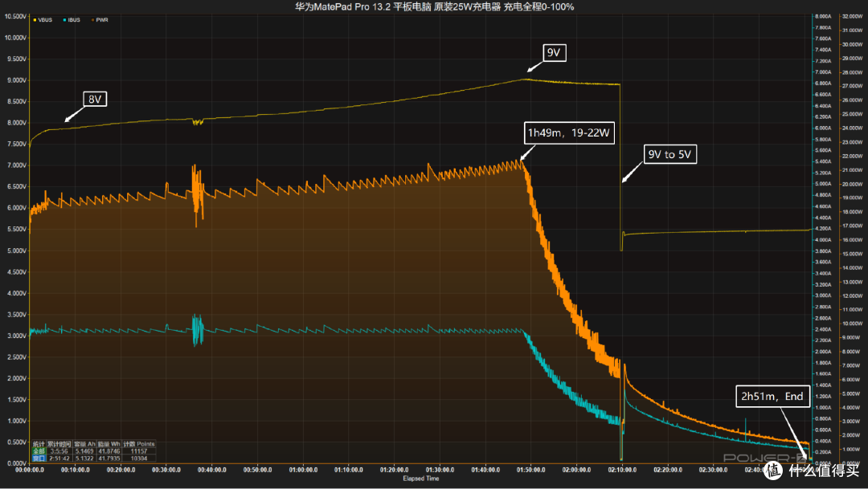Viewport: 868px width, 489px height.
Task: Click the Elapsed Time axis label
Action: pos(420,479)
